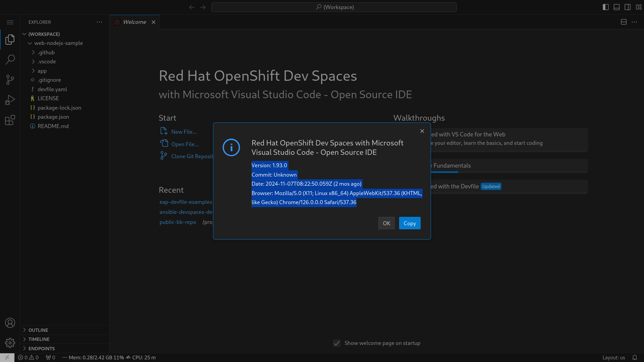
Task: Select the Welcome tab
Action: (x=134, y=22)
